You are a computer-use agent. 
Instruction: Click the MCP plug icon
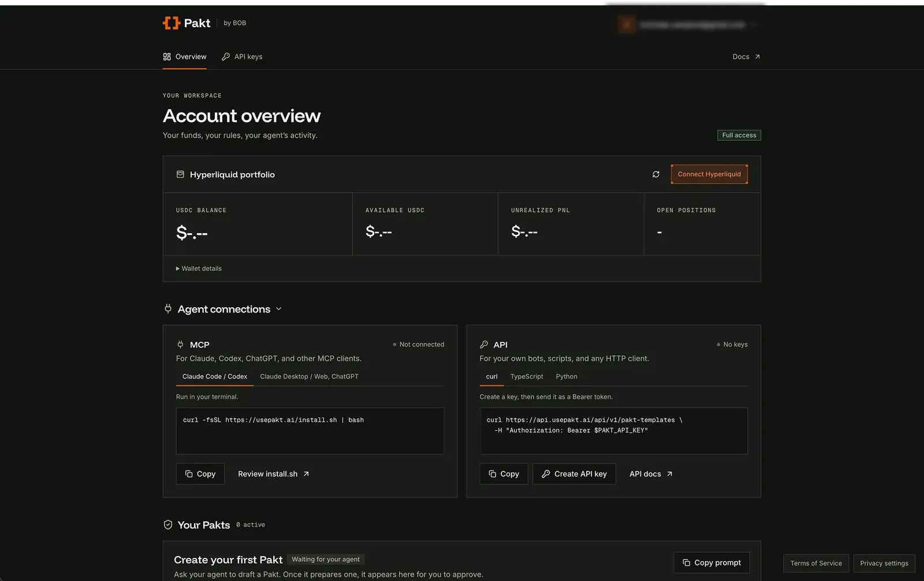[x=180, y=345]
